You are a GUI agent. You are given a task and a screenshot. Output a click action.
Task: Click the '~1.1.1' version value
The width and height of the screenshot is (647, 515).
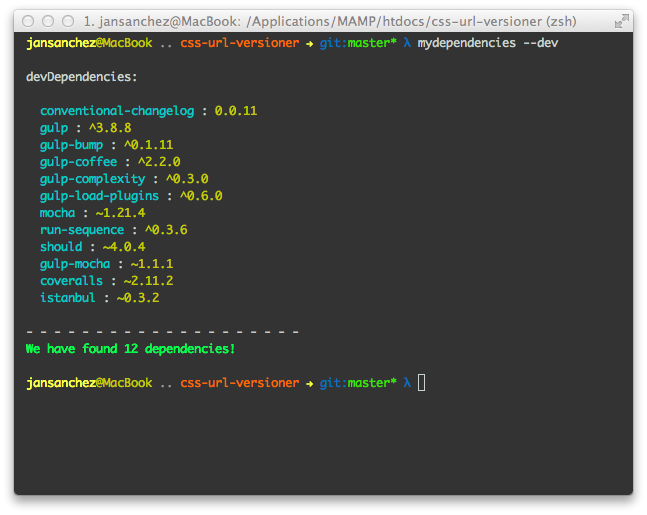pos(152,264)
